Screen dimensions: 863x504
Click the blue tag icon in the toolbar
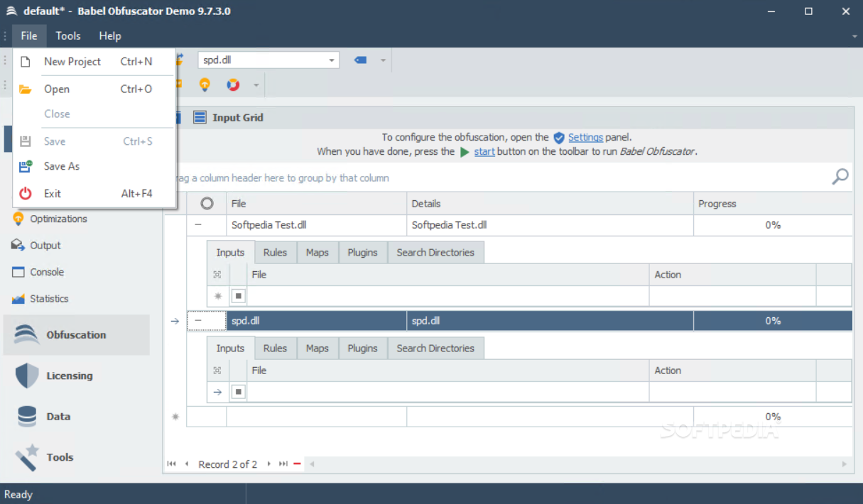tap(360, 60)
